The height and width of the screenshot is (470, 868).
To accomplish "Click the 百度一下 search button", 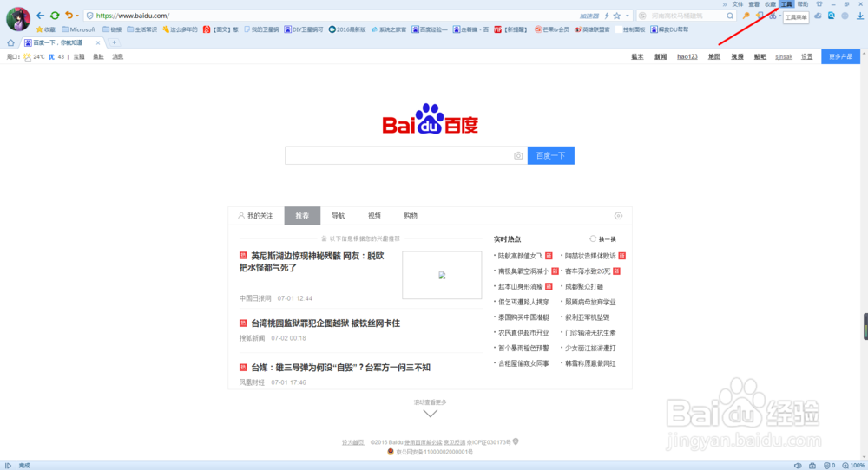I will coord(551,155).
